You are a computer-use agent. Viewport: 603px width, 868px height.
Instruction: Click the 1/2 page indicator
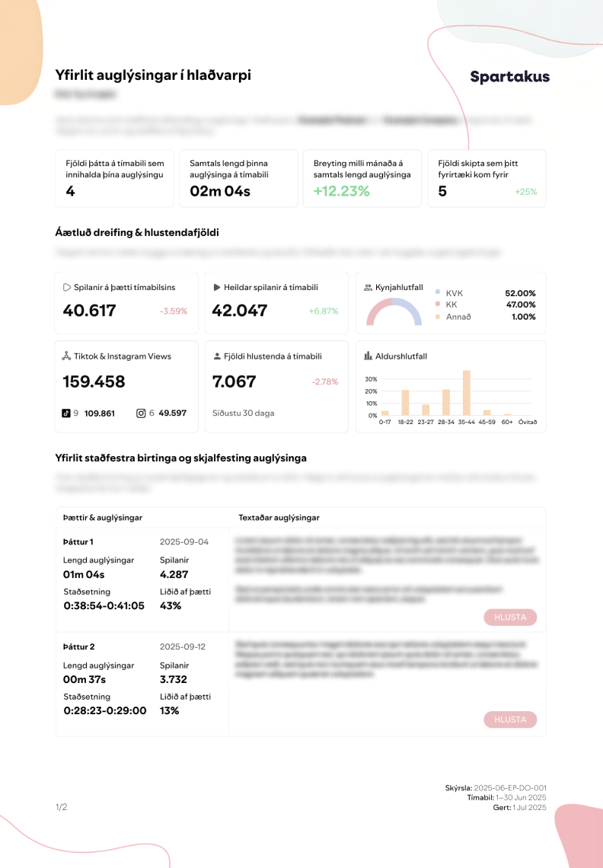click(x=61, y=807)
